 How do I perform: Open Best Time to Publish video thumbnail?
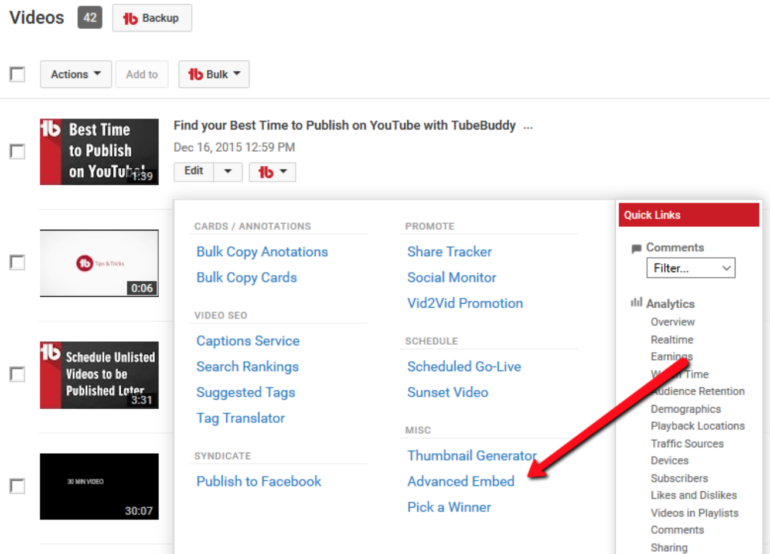pyautogui.click(x=99, y=152)
